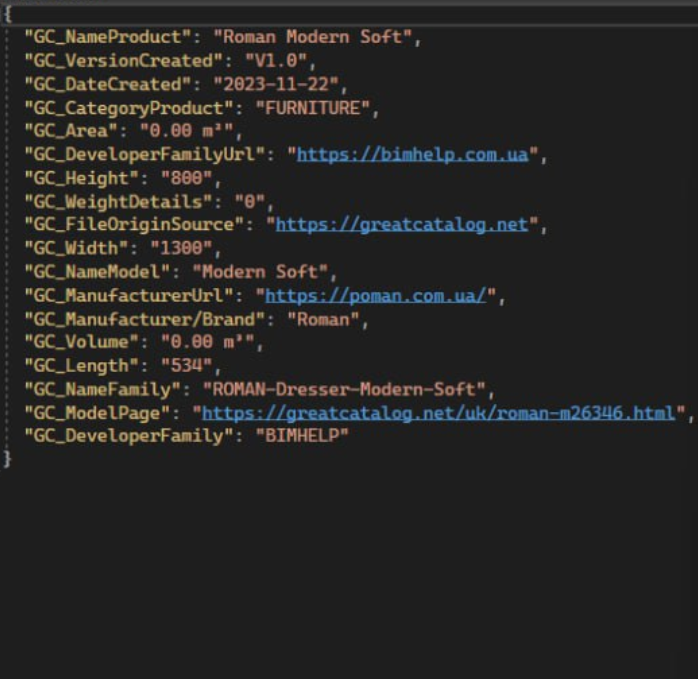Screen dimensions: 698x679
Task: Click the "Roman Modern Soft" value
Action: [x=313, y=37]
